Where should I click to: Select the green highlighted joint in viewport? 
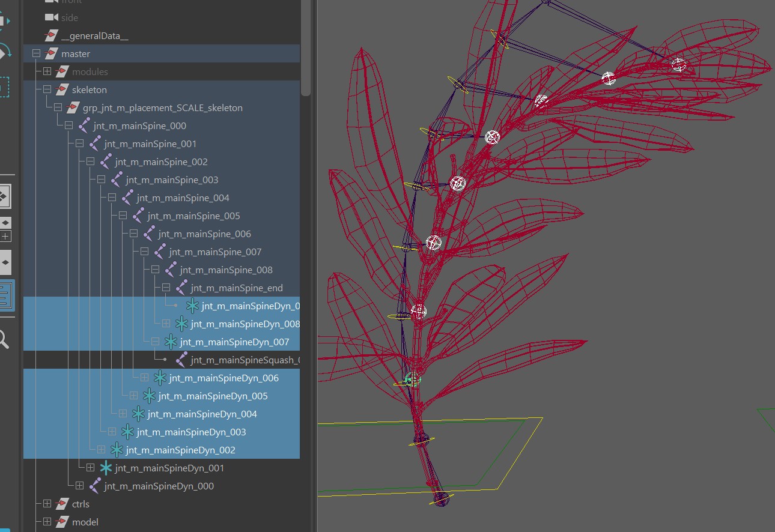coord(412,379)
